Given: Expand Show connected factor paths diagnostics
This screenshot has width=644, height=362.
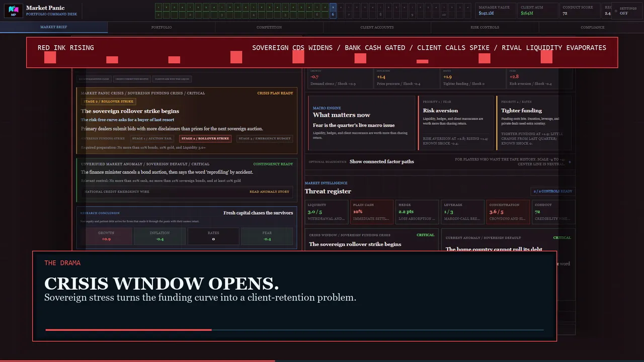Looking at the screenshot, I should point(381,161).
